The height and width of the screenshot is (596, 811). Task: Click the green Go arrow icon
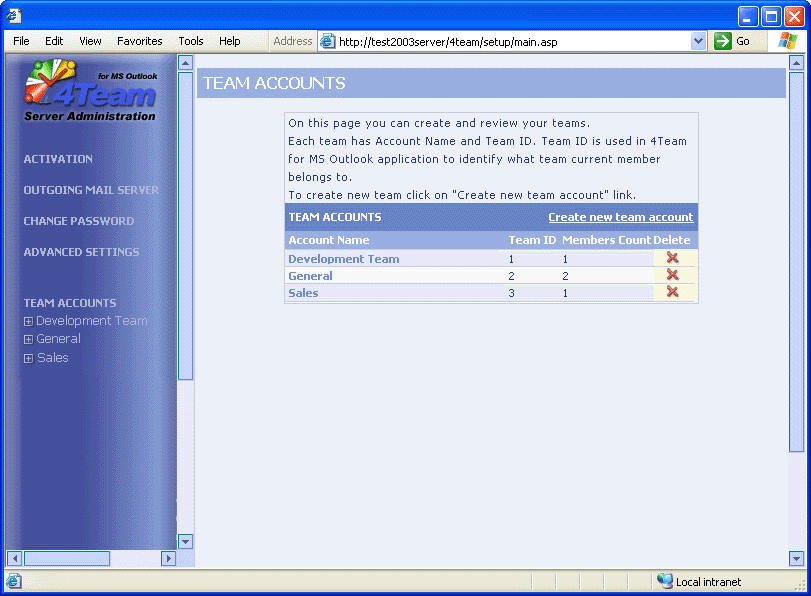click(x=723, y=41)
